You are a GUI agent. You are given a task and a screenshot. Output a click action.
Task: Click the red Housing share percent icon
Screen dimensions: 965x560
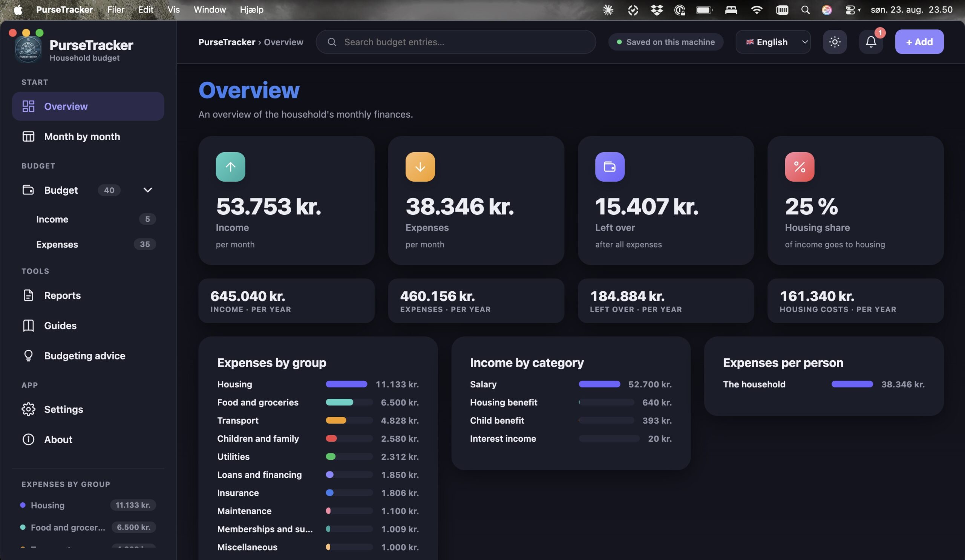tap(800, 167)
